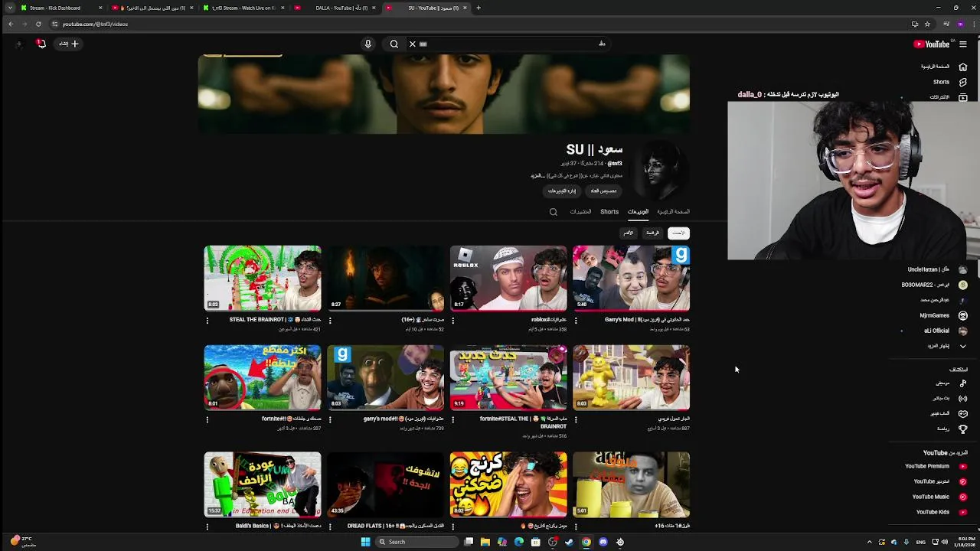Open options menu for garry's mod# video
Viewport: 980px width, 551px height.
(330, 419)
